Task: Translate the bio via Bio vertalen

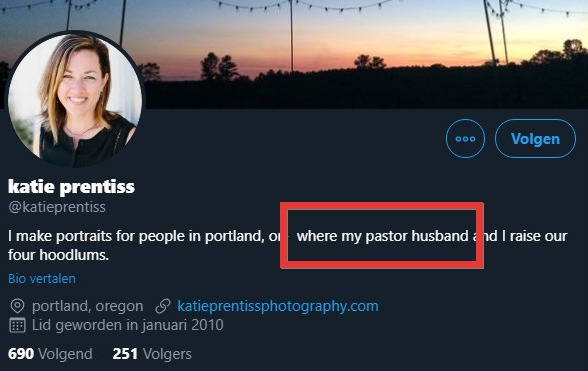Action: click(x=42, y=279)
